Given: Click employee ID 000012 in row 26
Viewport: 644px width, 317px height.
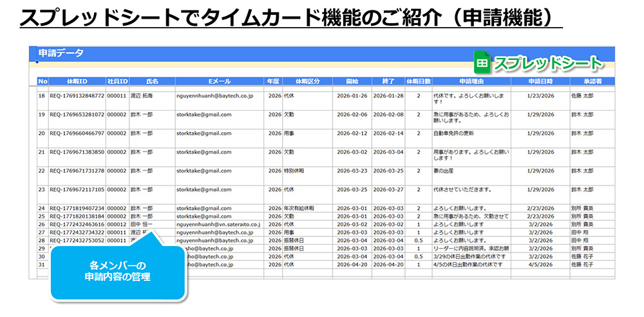Looking at the screenshot, I should pos(117,224).
